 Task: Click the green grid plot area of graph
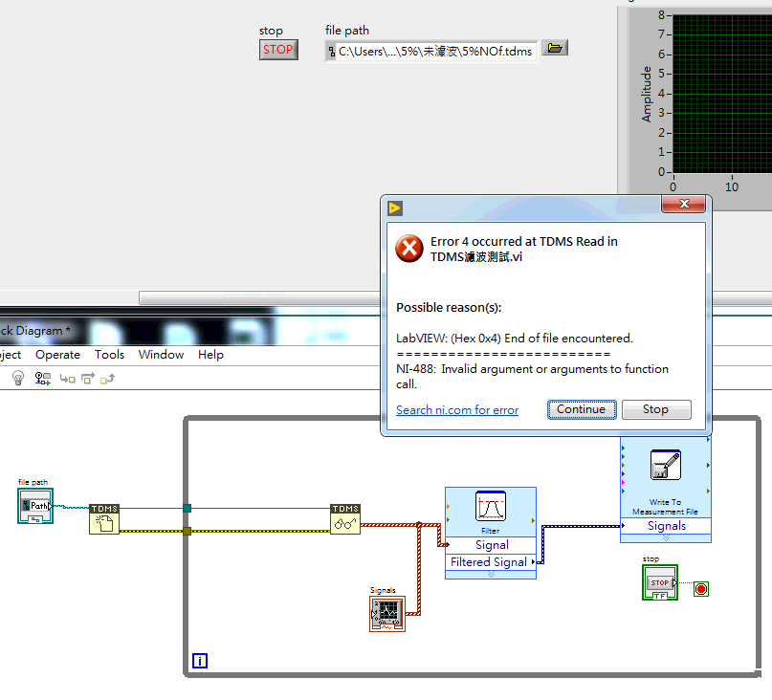(722, 94)
